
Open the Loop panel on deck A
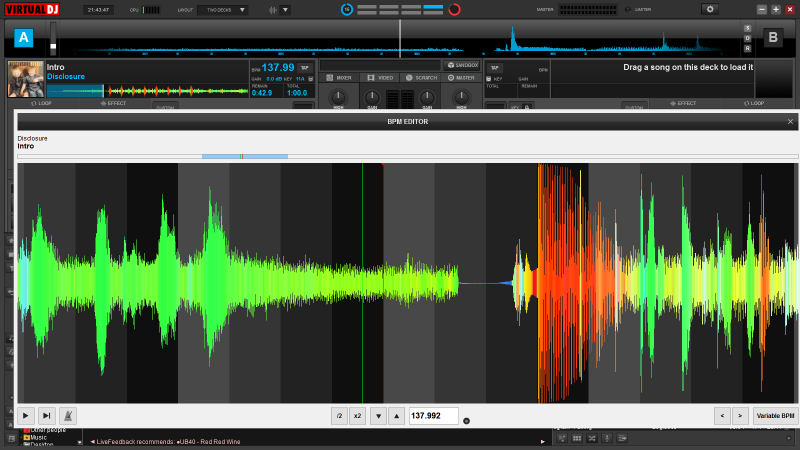tap(41, 104)
